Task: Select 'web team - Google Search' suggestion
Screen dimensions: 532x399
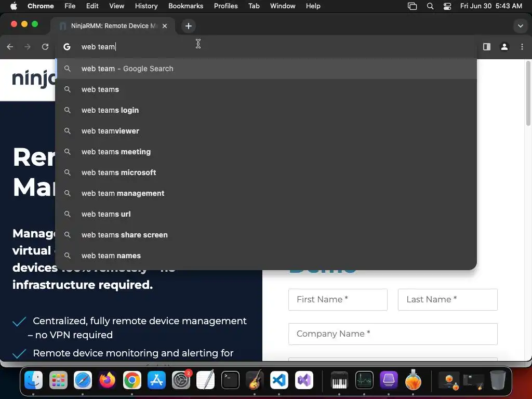Action: coord(266,69)
